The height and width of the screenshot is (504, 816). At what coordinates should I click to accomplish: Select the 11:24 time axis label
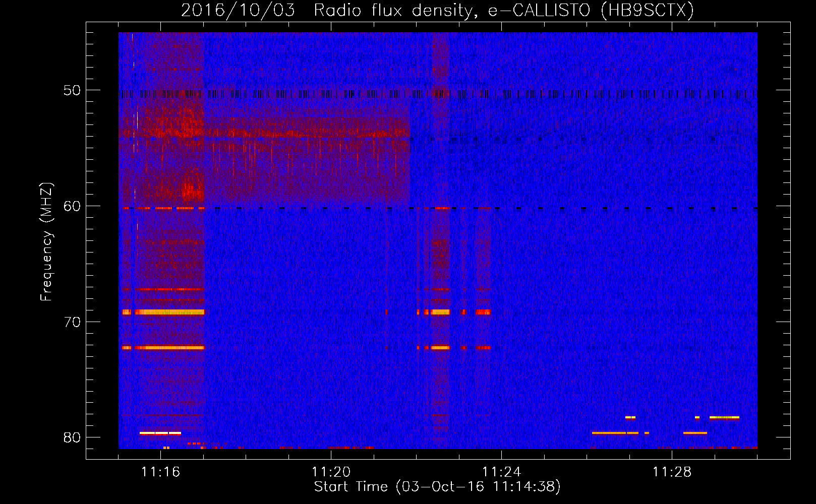click(x=501, y=472)
